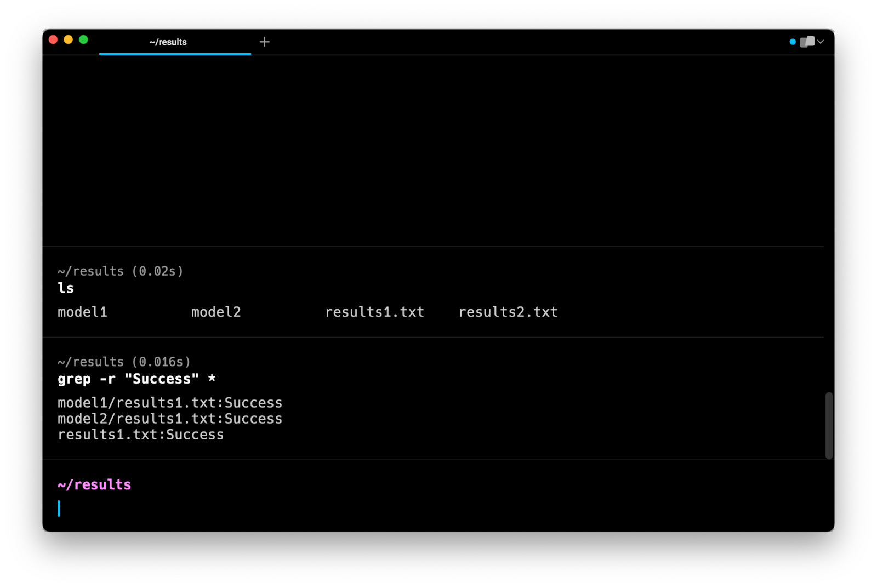877x588 pixels.
Task: Maximize the window with the green button
Action: 83,39
